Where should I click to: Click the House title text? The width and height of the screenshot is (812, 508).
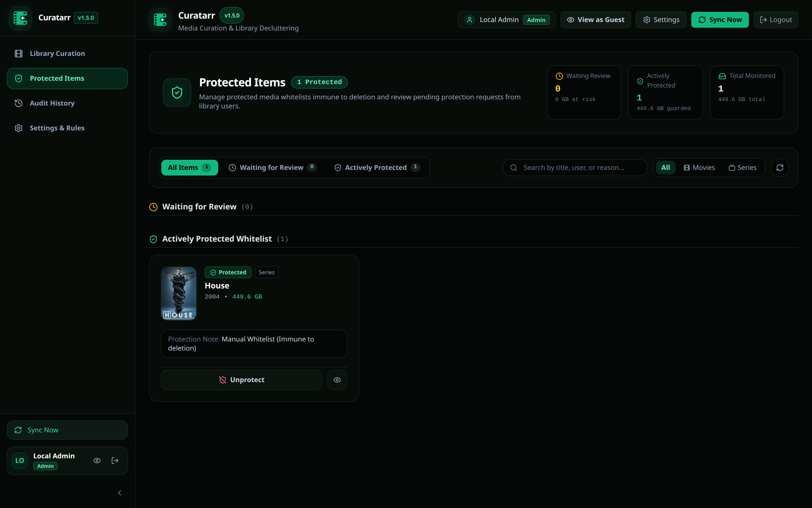click(217, 286)
